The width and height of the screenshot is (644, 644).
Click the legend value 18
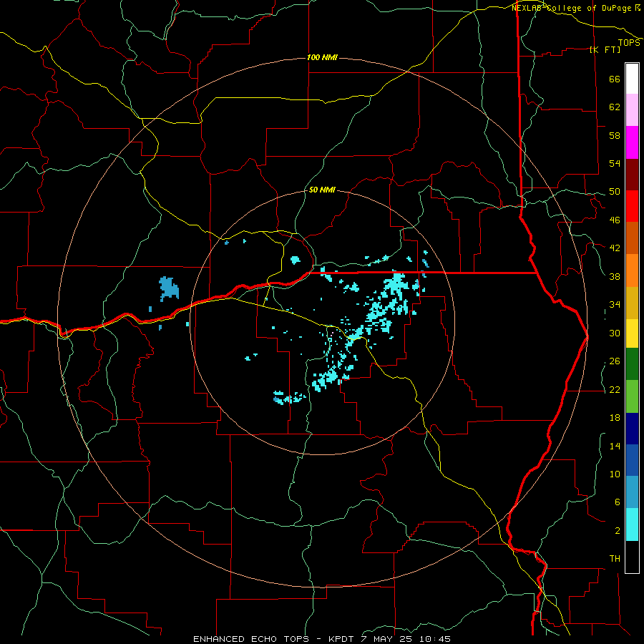pyautogui.click(x=615, y=418)
